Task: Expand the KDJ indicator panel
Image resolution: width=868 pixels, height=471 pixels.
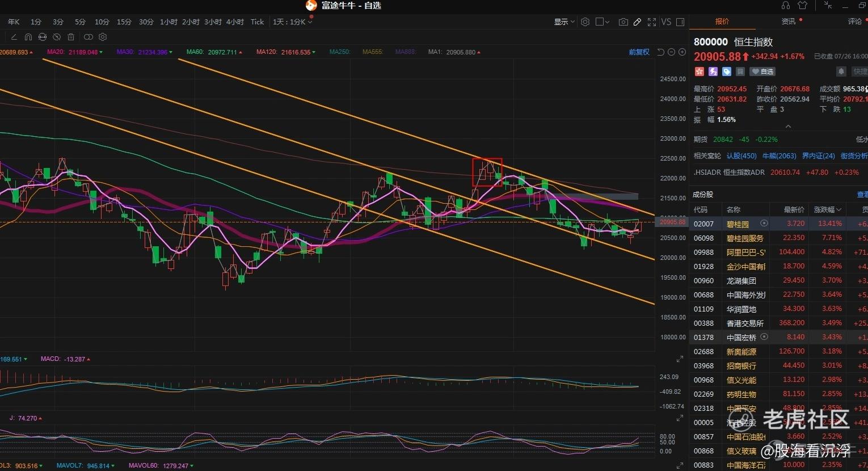Action: coord(680,418)
